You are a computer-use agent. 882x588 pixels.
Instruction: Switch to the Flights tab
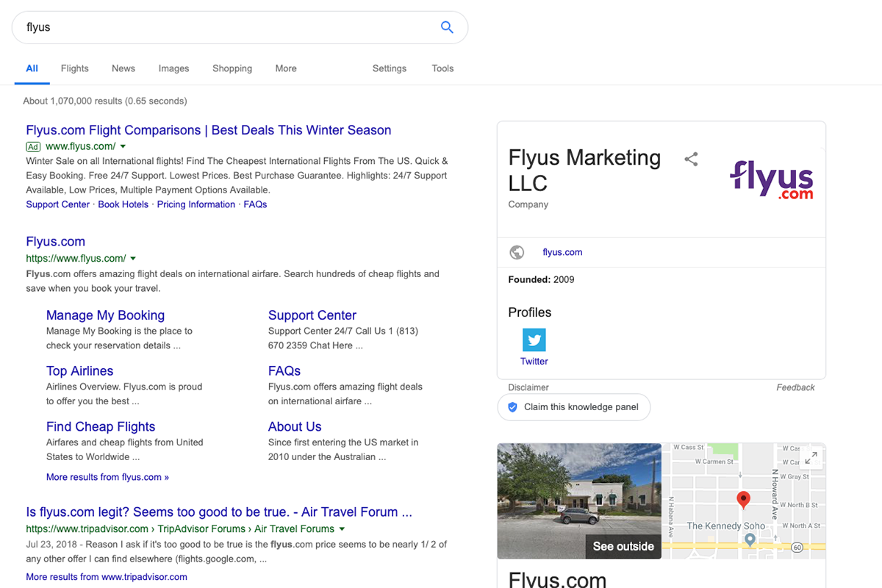coord(75,68)
